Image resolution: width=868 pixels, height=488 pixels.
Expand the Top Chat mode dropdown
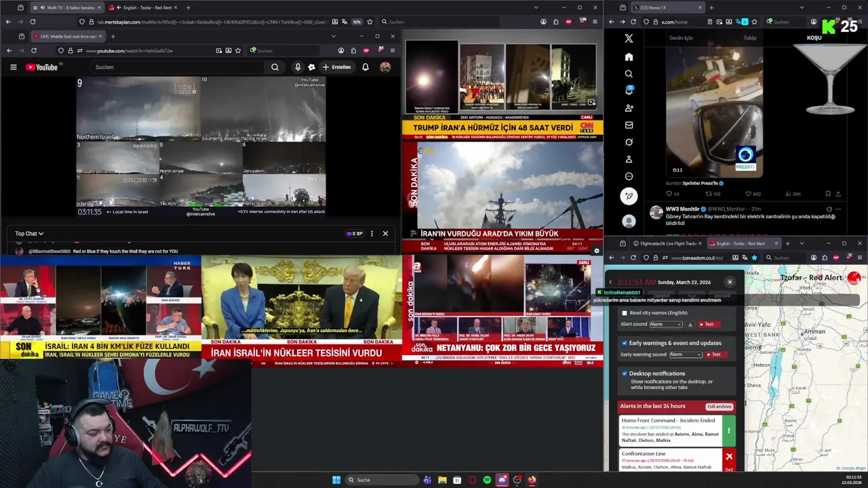[x=29, y=234]
